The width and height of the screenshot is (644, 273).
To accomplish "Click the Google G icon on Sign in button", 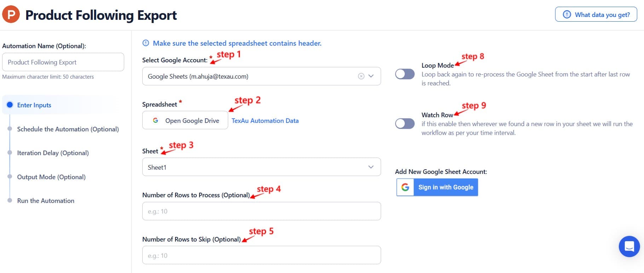I will pyautogui.click(x=406, y=187).
